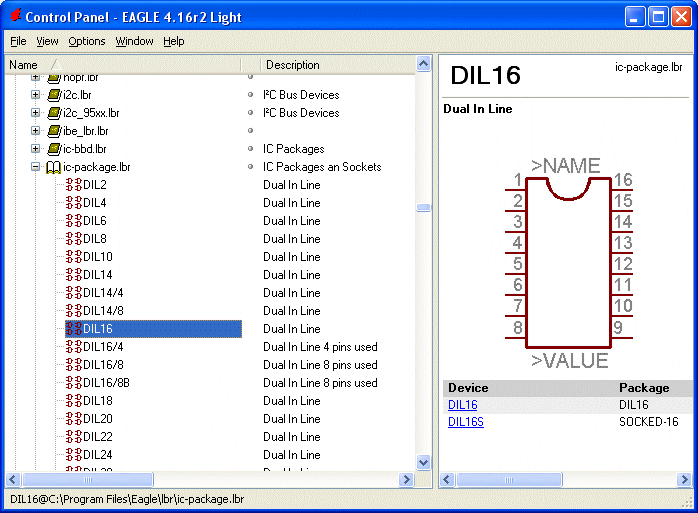Expand the i2c.lbr library
This screenshot has width=698, height=513.
[35, 95]
